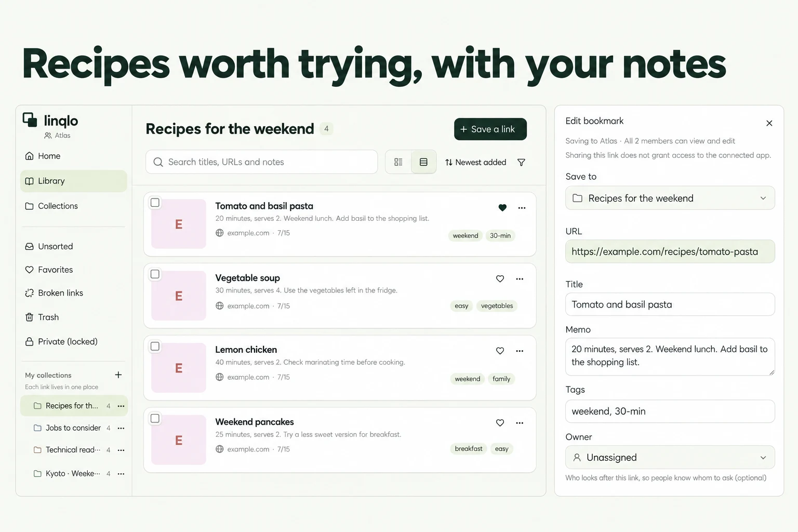Viewport: 798px width, 532px height.
Task: Click the Save a link button
Action: tap(490, 129)
